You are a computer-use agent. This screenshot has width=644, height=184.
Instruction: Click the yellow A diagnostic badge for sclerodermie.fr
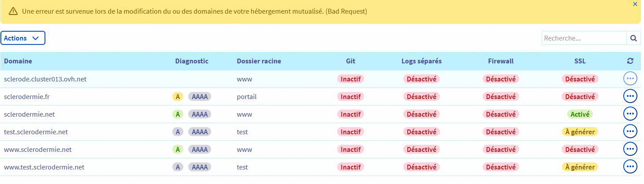pos(178,97)
